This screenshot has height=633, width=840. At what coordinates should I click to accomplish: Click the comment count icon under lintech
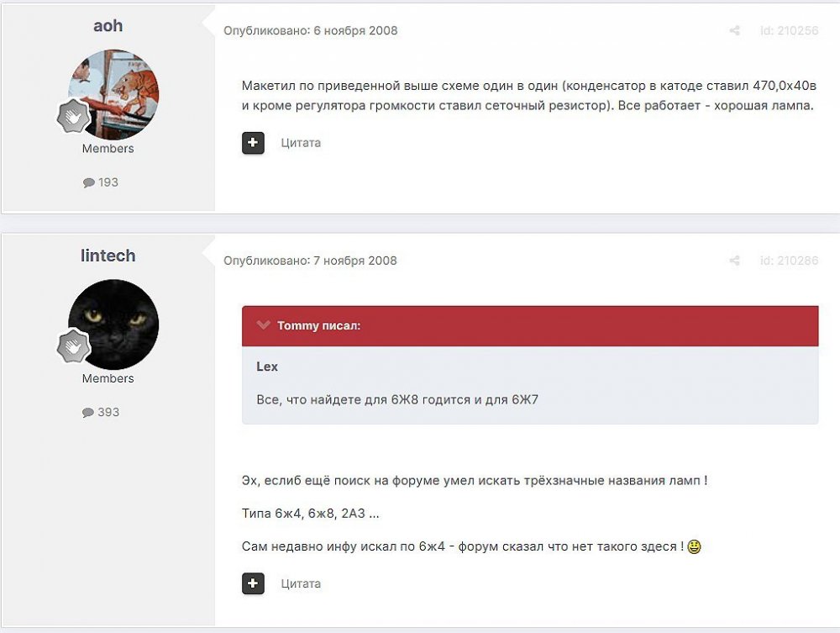[x=88, y=413]
